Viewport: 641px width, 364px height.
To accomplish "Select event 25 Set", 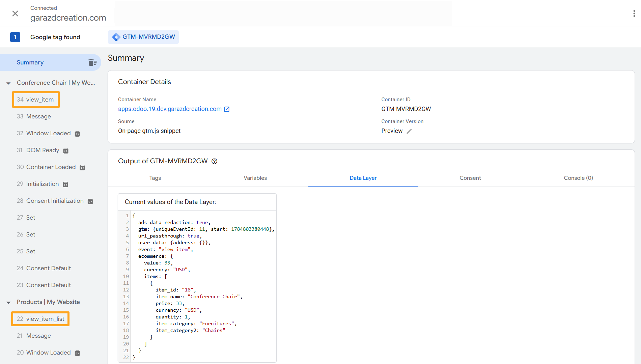I will [26, 251].
